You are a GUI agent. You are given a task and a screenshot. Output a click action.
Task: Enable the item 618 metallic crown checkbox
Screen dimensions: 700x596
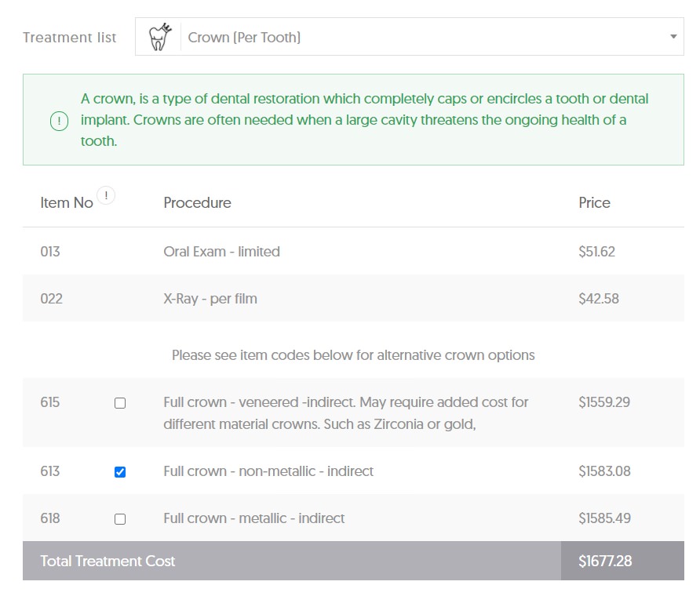point(120,519)
